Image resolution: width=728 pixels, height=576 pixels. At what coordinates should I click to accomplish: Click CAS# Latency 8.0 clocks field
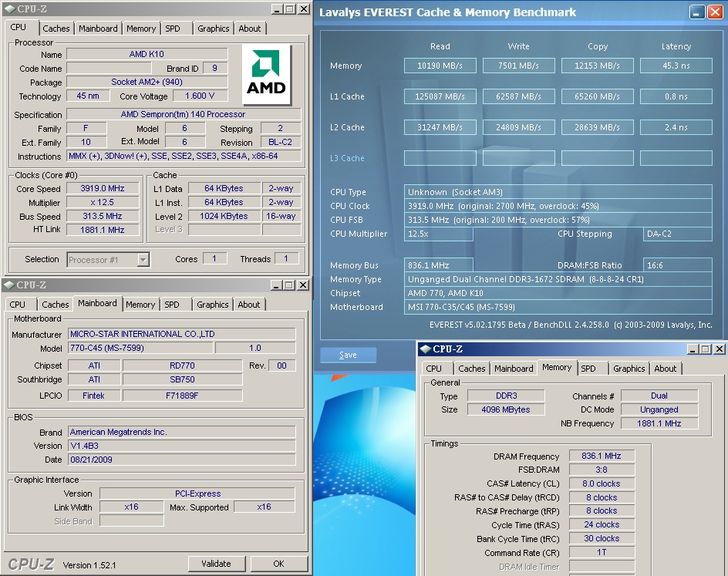tap(602, 483)
